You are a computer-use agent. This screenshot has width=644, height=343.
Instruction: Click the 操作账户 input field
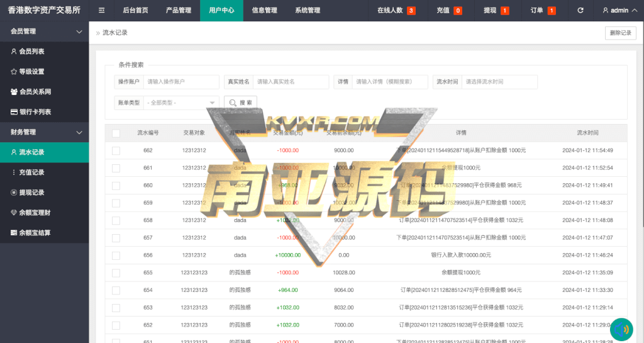(x=181, y=82)
